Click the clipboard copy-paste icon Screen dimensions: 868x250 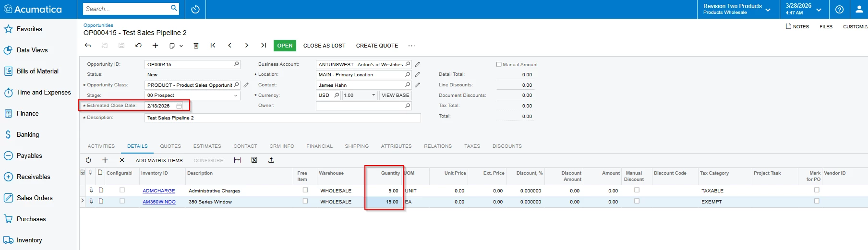click(x=172, y=46)
